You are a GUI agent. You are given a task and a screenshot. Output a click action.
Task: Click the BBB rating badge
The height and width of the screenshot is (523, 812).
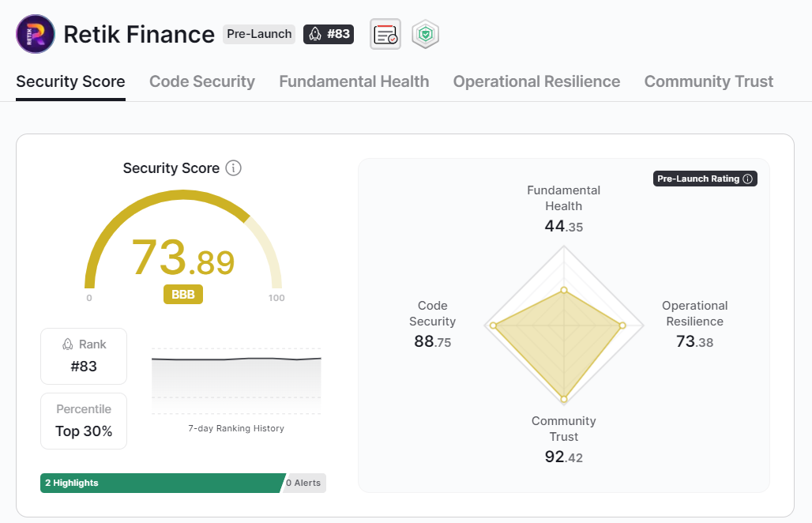pos(183,295)
